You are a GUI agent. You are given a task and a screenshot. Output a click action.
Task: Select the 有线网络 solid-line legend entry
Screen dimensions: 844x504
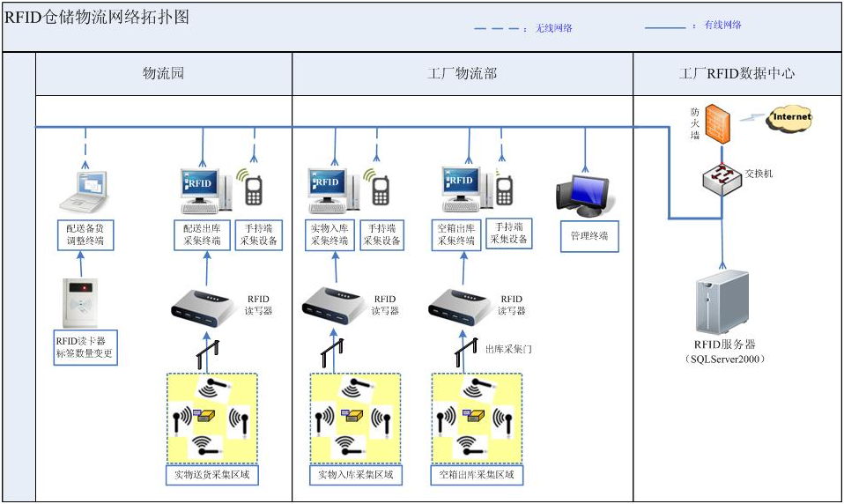click(x=693, y=26)
